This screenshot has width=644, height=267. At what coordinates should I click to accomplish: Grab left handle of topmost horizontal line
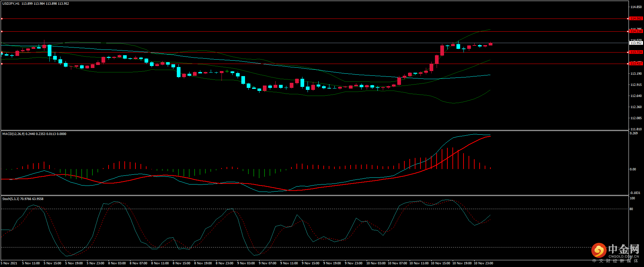click(2, 19)
